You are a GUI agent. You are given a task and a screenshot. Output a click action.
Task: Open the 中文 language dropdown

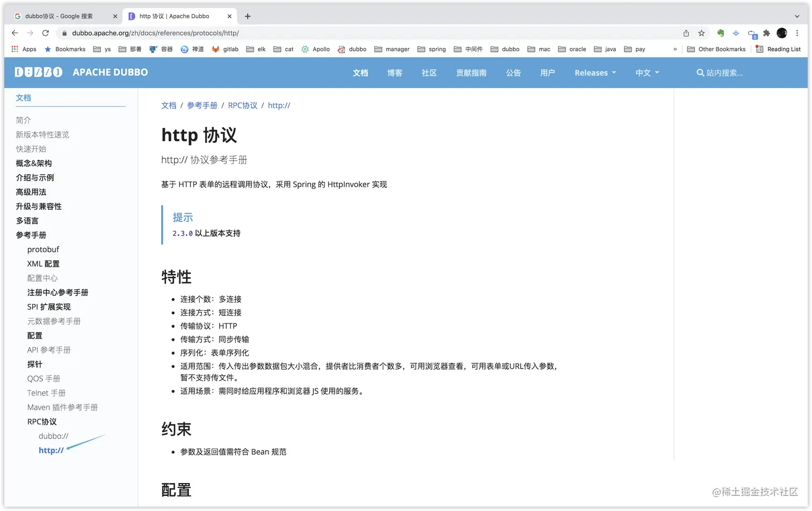click(647, 73)
